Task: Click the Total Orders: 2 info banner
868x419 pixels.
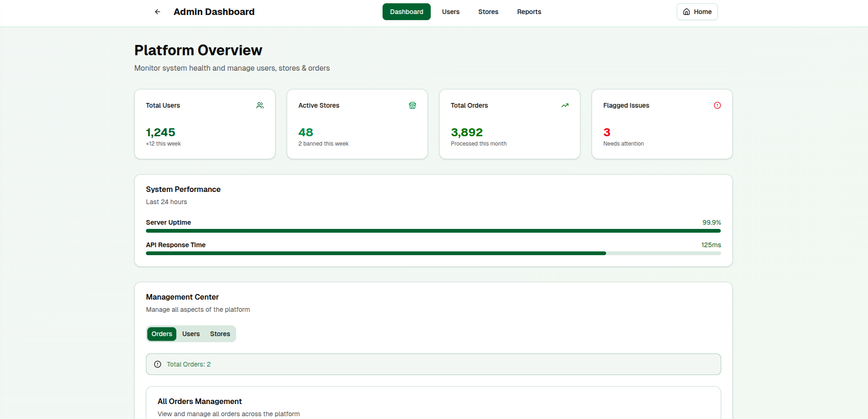Action: click(433, 364)
